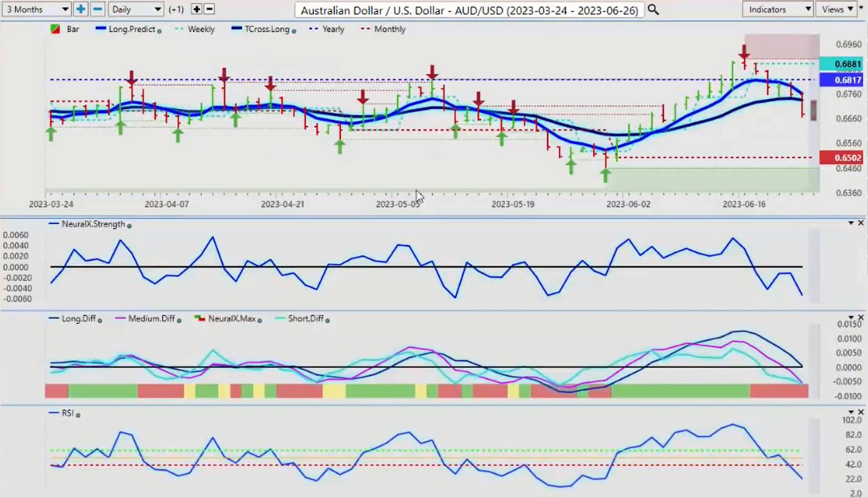The image size is (868, 498).
Task: Close the Long.Diff indicator panel
Action: click(861, 318)
